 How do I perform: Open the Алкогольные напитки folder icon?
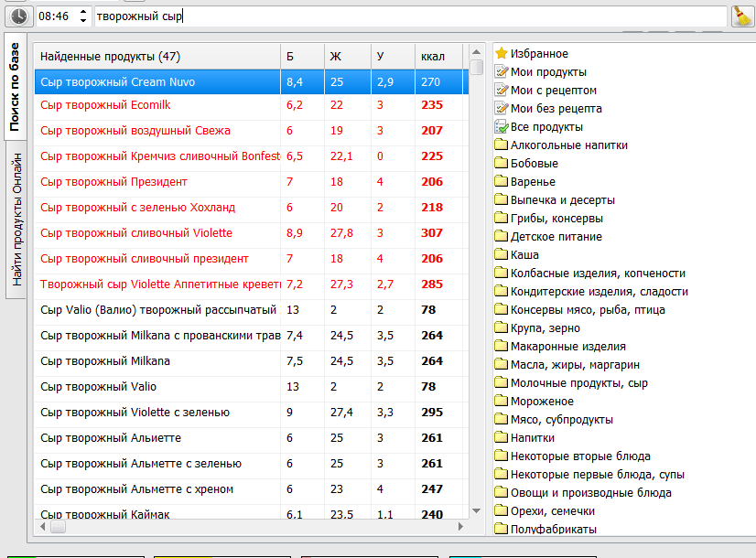502,145
